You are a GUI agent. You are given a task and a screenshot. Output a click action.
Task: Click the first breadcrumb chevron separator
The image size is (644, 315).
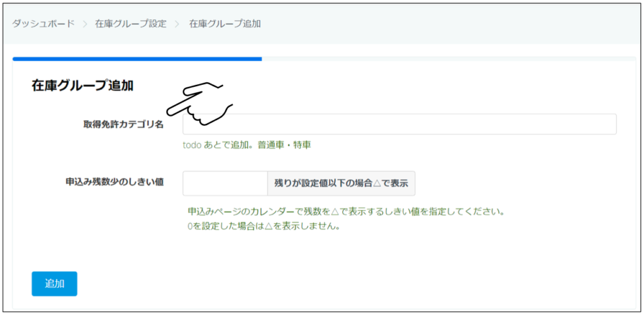coord(85,24)
